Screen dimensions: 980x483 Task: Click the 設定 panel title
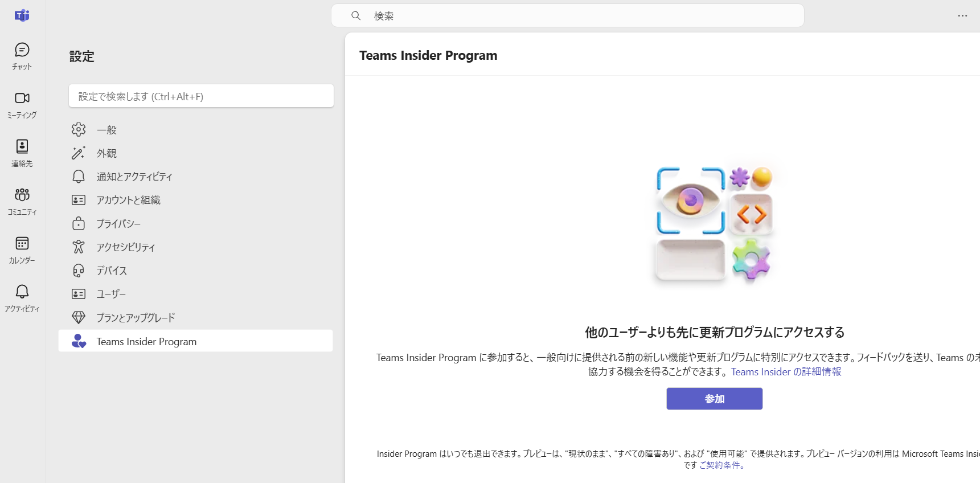81,56
